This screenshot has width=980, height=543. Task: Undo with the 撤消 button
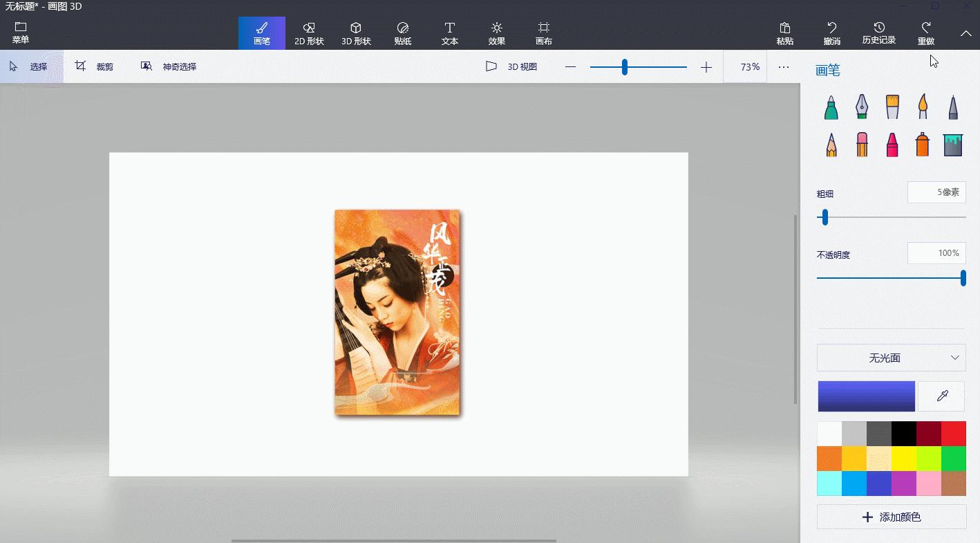coord(832,33)
